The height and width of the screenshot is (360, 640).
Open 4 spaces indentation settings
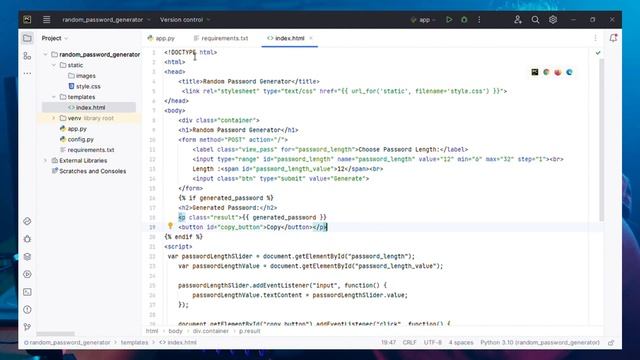pyautogui.click(x=461, y=342)
